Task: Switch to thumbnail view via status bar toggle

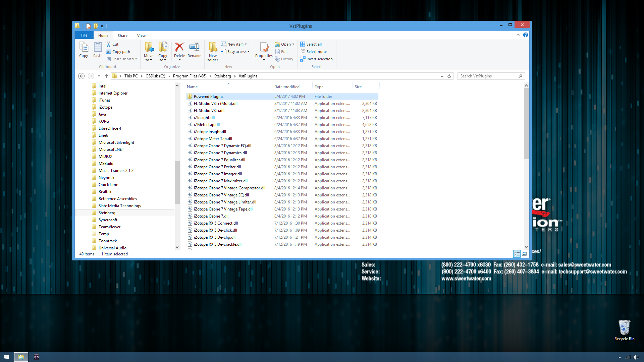Action: tap(524, 254)
